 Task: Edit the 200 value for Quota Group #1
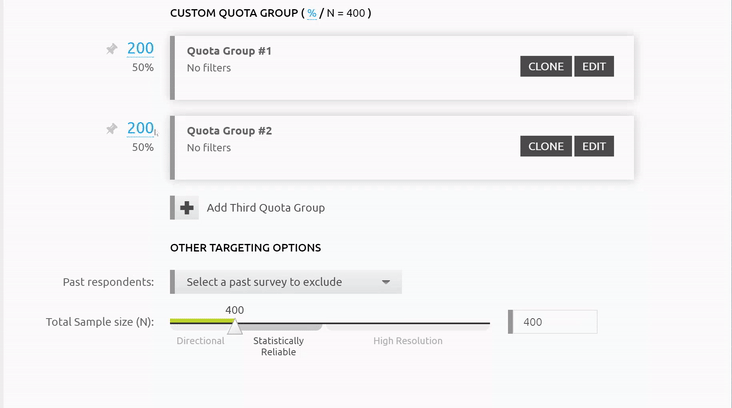pos(140,49)
